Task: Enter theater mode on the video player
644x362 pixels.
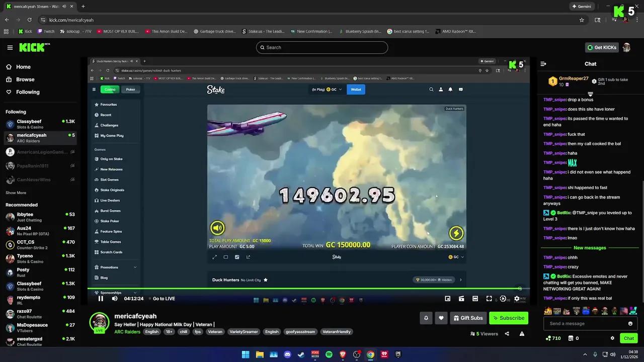Action: (x=475, y=298)
